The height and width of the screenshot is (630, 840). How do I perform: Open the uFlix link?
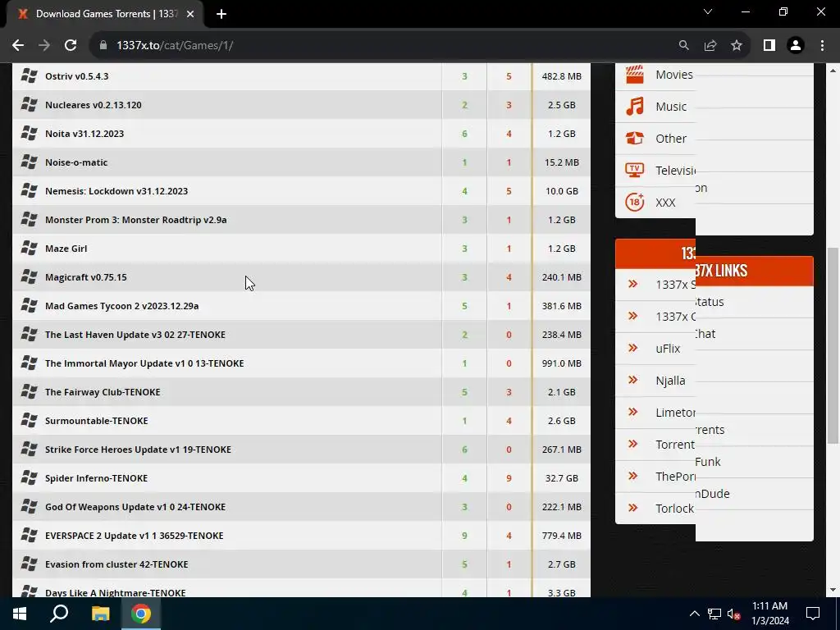click(668, 349)
